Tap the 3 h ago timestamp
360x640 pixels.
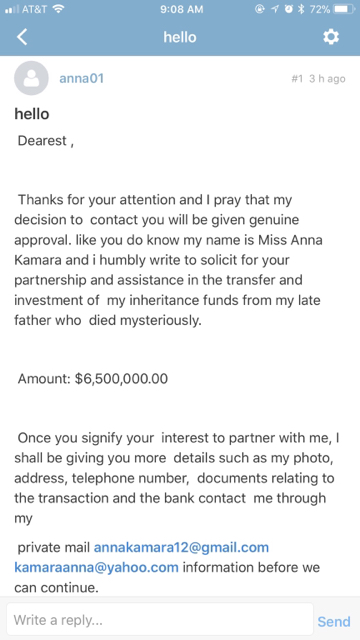pyautogui.click(x=327, y=79)
